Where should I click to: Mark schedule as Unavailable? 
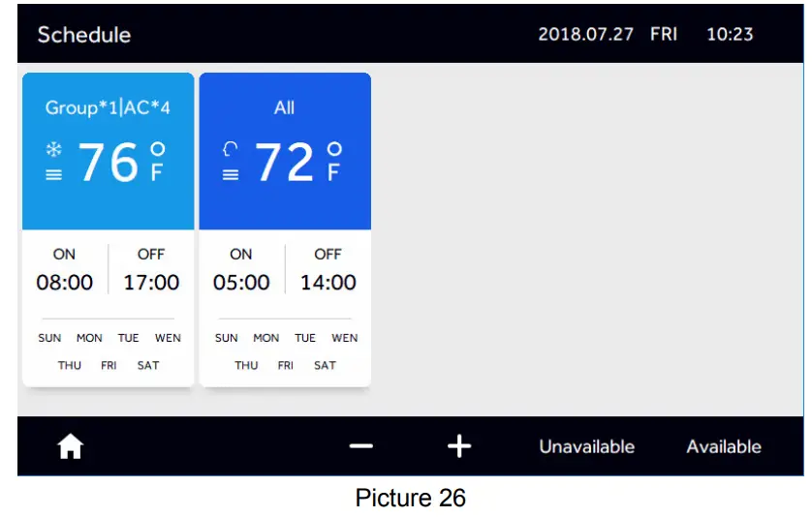586,446
